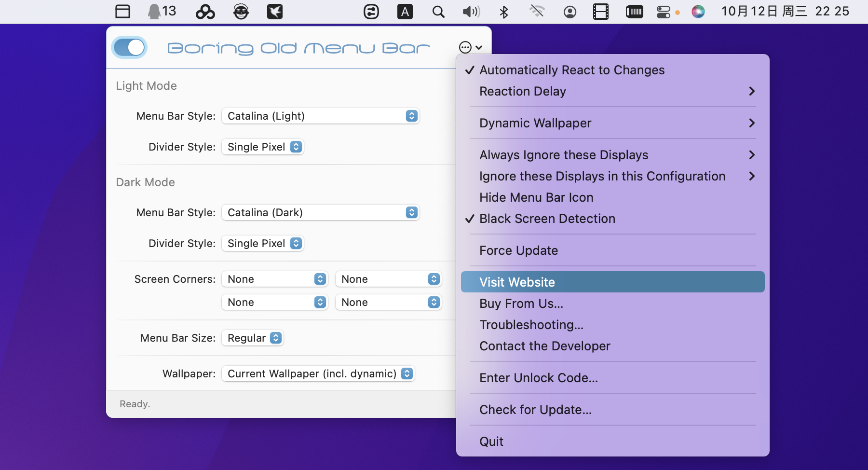Open the Wi-Fi status icon
868x470 pixels.
[x=537, y=12]
